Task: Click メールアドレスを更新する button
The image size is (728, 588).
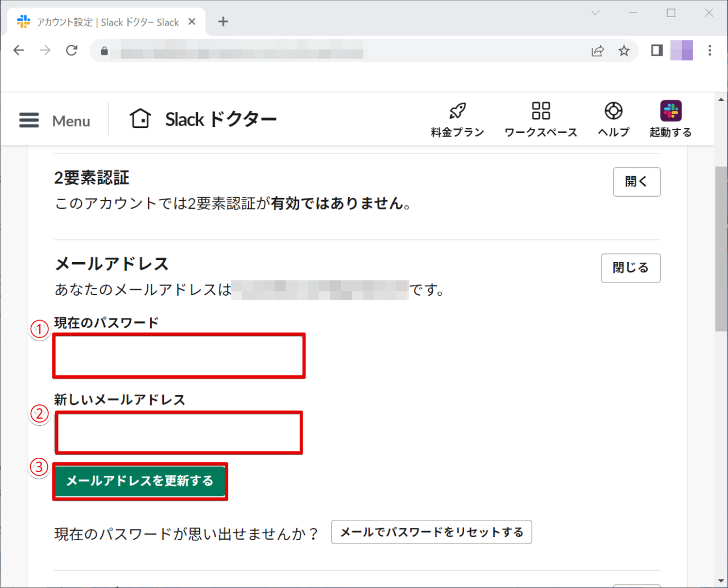Action: coord(140,481)
